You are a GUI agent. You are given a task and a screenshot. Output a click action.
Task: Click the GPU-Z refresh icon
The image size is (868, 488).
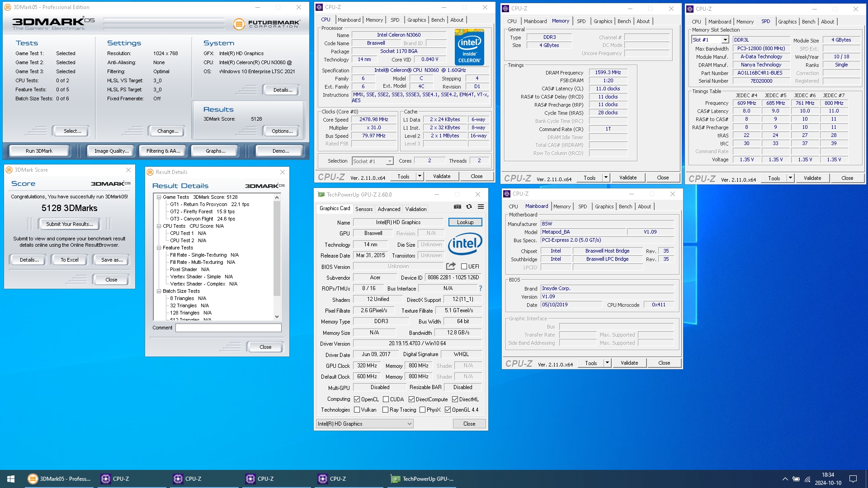(x=469, y=206)
